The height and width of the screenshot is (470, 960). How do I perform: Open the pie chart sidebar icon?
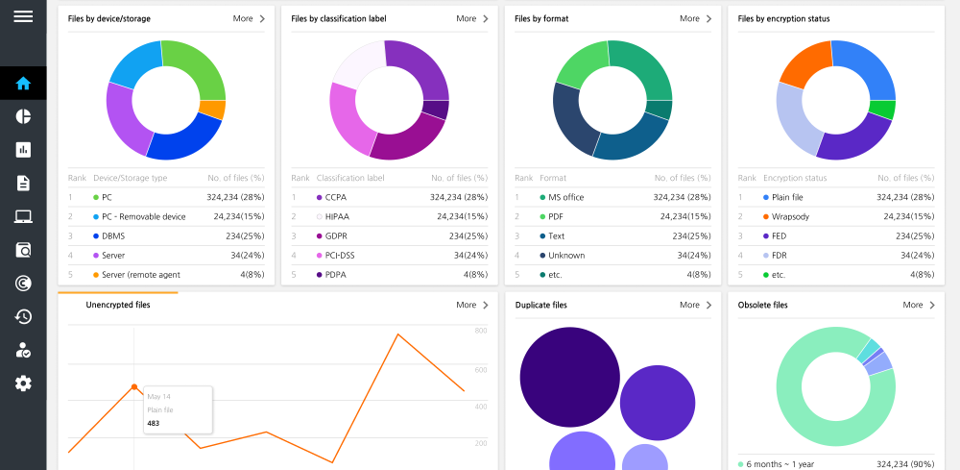click(23, 116)
